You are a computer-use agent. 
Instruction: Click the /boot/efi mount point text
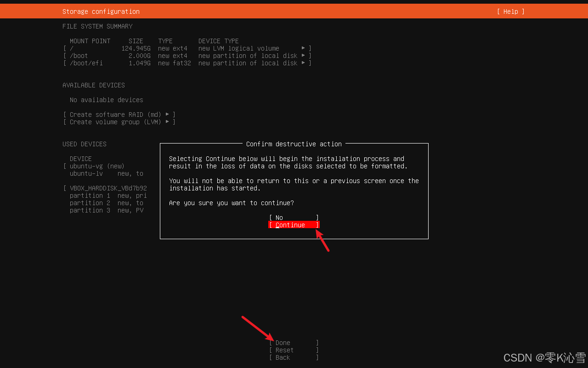[86, 63]
